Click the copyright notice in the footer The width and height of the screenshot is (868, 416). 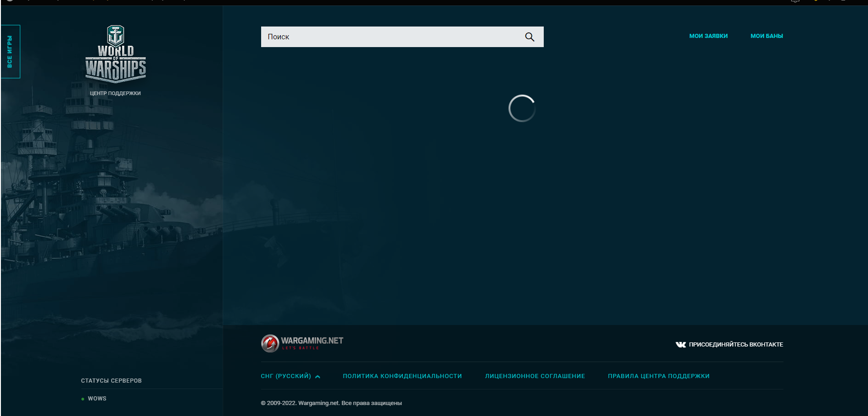(331, 403)
